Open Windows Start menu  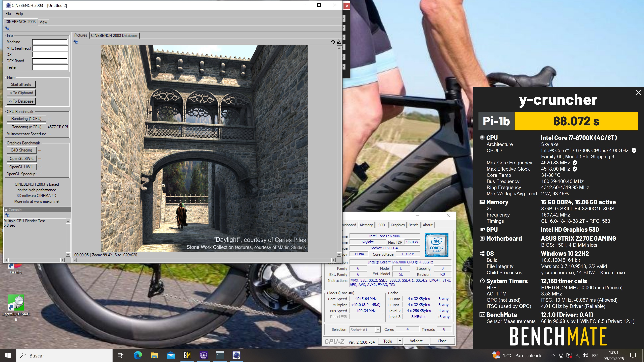[8, 355]
